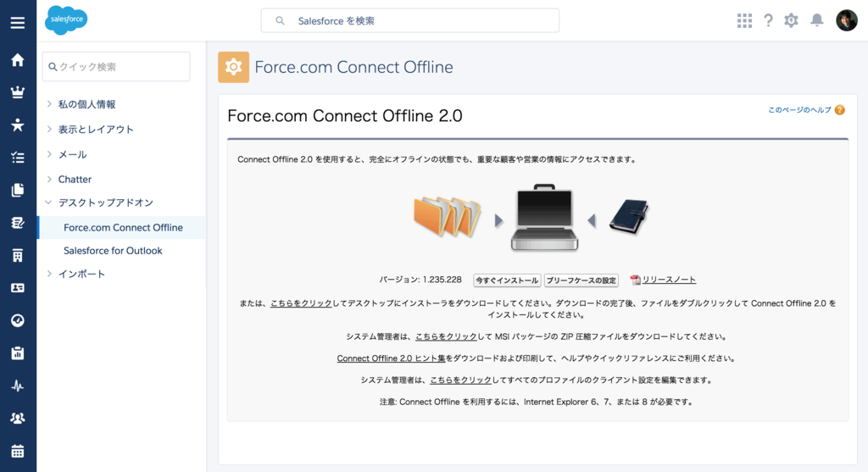
Task: Click the folders illustration image
Action: [x=448, y=217]
